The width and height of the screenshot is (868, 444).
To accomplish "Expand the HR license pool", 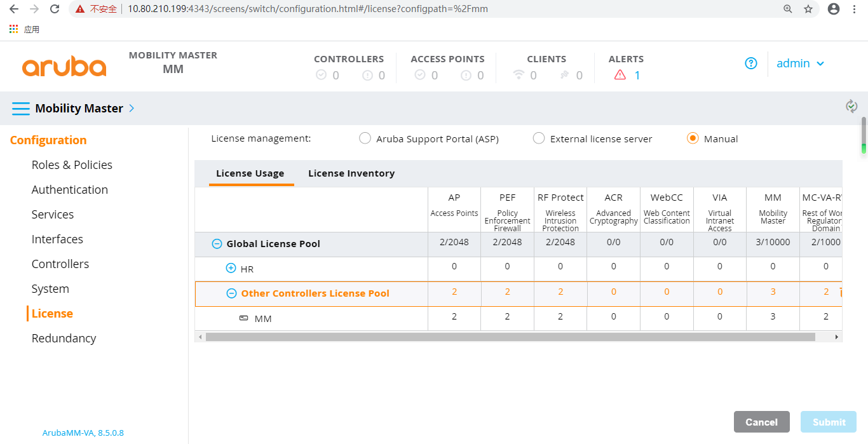I will coord(231,269).
